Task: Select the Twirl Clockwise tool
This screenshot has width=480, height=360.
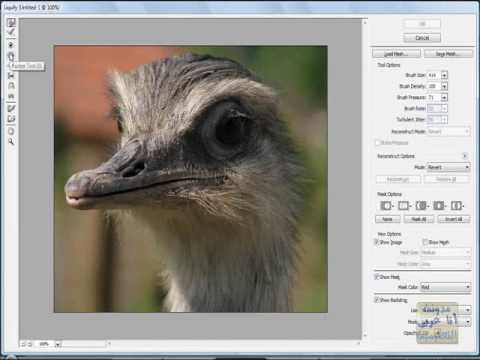Action: (11, 45)
